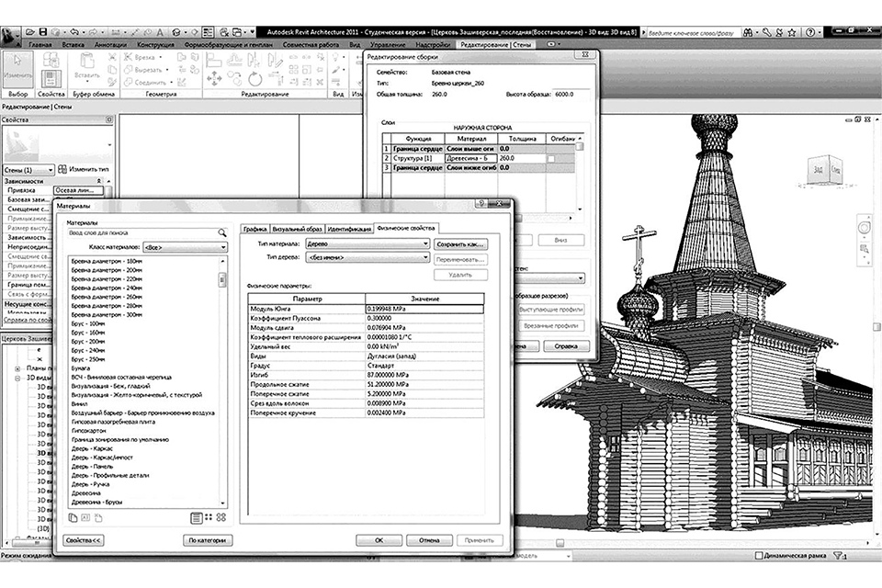882x588 pixels.
Task: Open the Графика tab
Action: click(x=254, y=228)
